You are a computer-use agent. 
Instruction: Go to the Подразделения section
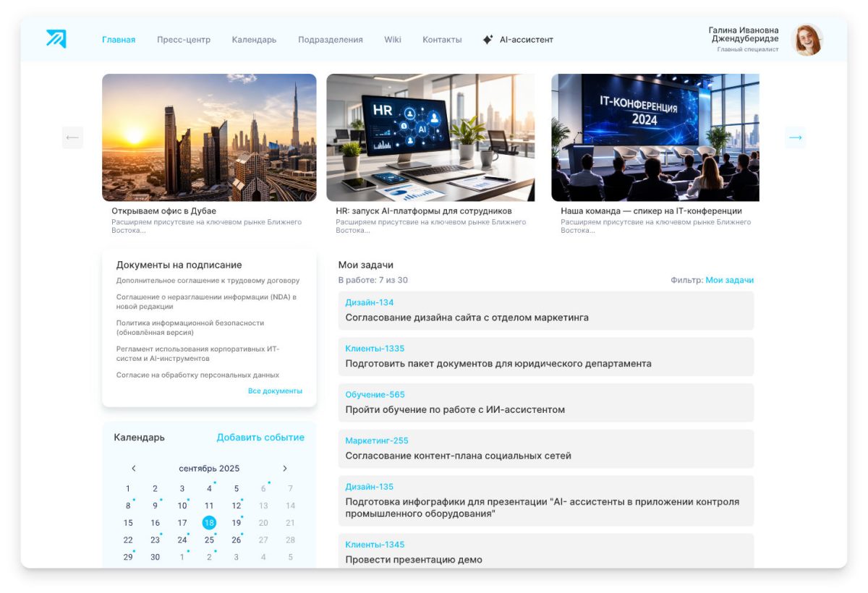tap(330, 40)
